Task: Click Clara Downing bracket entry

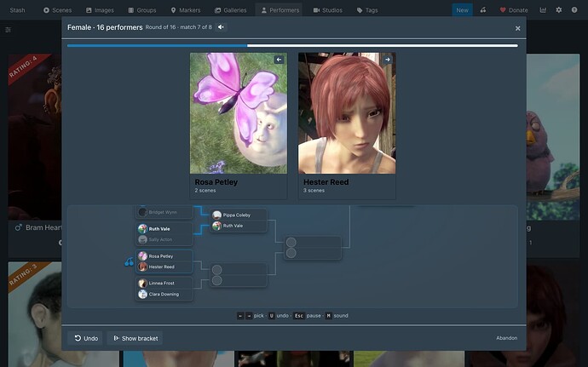Action: pos(164,295)
